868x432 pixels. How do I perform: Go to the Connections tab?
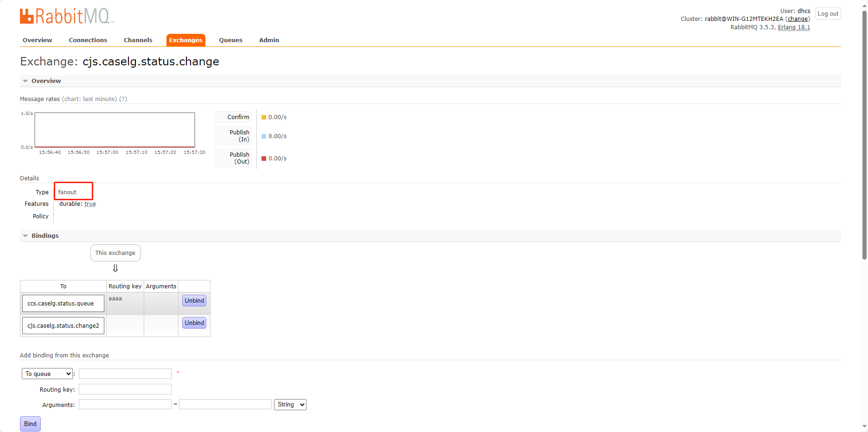[88, 40]
